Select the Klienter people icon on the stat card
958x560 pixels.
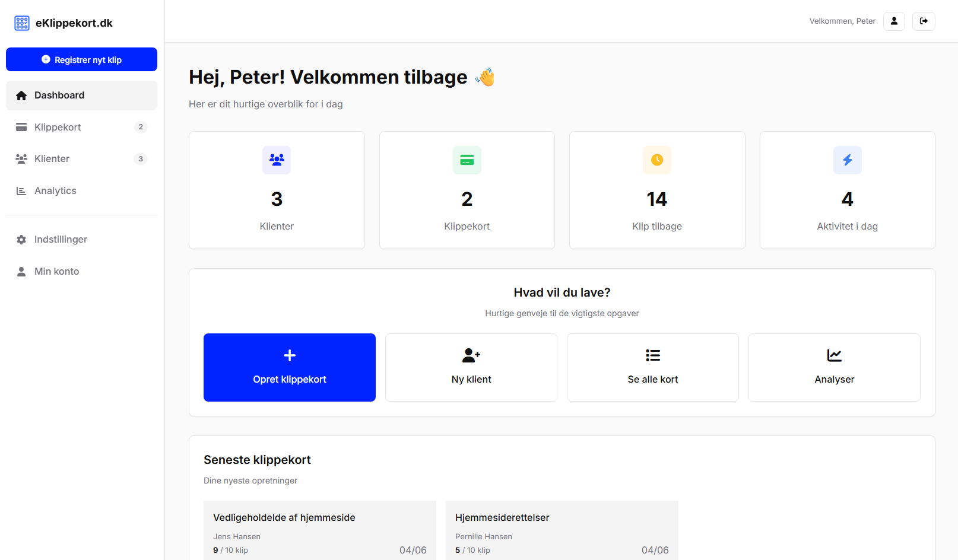[277, 160]
